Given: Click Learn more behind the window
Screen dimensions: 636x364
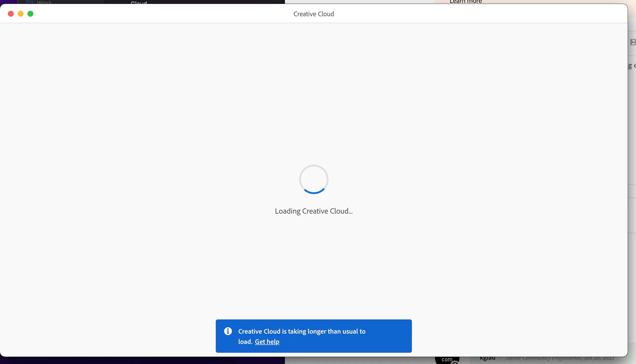Looking at the screenshot, I should (465, 2).
